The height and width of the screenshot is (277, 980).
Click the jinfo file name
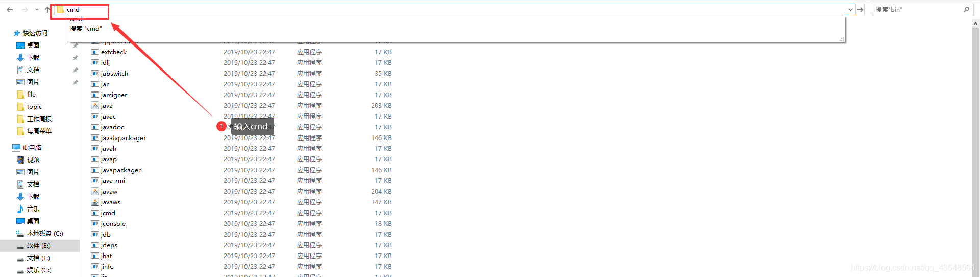[x=107, y=267]
